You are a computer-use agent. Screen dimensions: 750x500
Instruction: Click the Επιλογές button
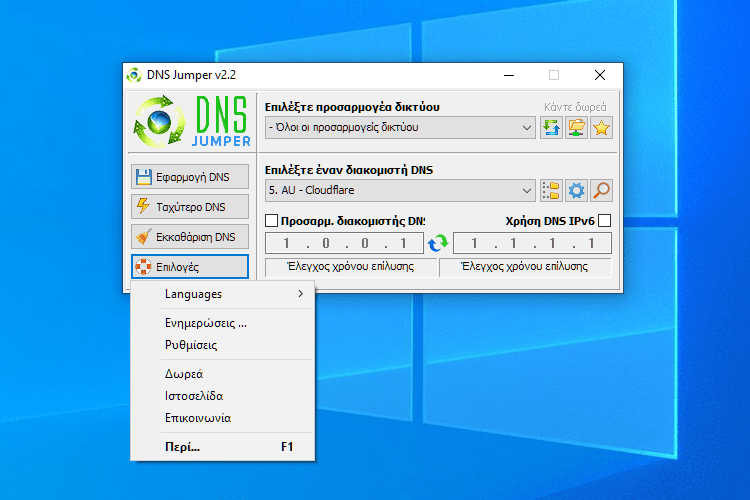coord(190,267)
